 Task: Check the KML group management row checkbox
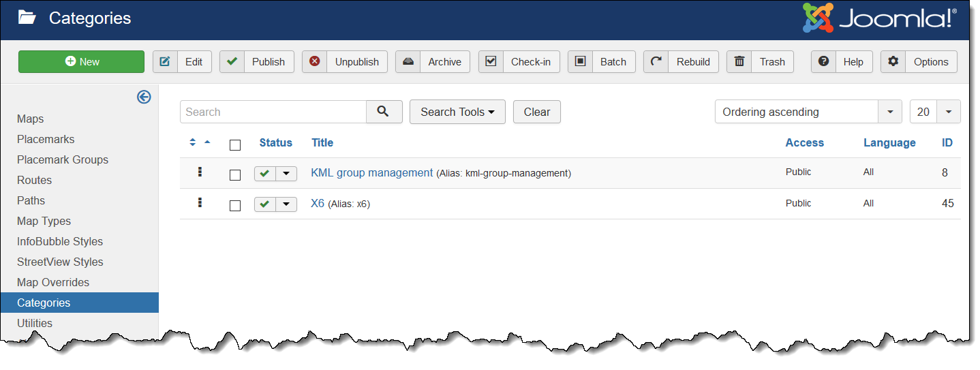(235, 174)
